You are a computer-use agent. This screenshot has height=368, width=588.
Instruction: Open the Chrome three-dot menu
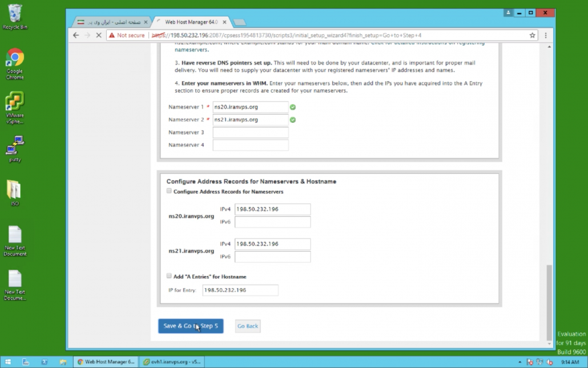pos(545,35)
